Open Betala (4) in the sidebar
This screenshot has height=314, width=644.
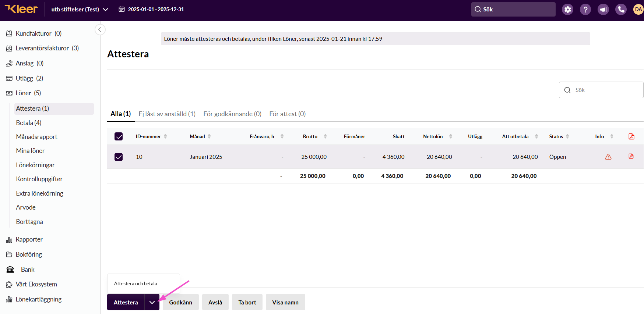coord(29,123)
